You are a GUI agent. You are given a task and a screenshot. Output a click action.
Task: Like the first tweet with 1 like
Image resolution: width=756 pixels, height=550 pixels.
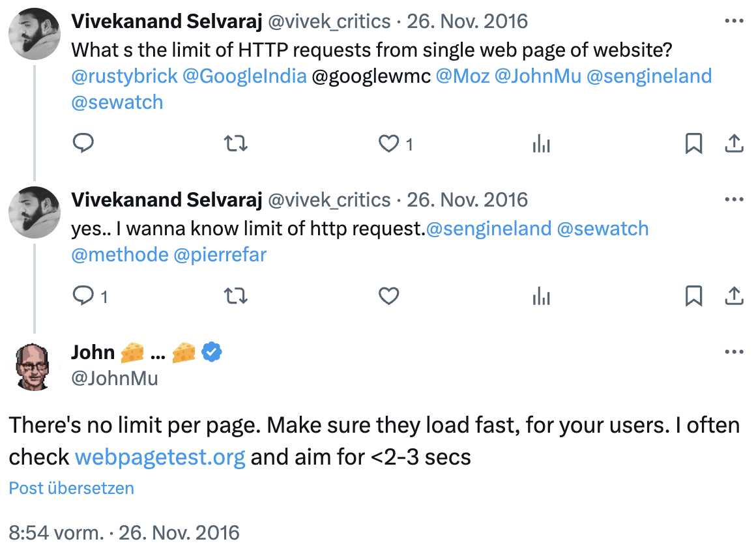388,143
